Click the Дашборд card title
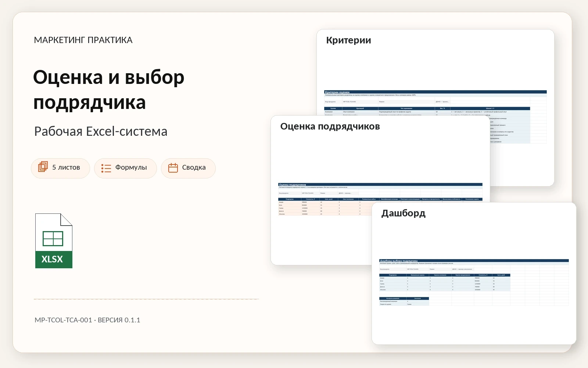This screenshot has width=588, height=368. coord(403,213)
